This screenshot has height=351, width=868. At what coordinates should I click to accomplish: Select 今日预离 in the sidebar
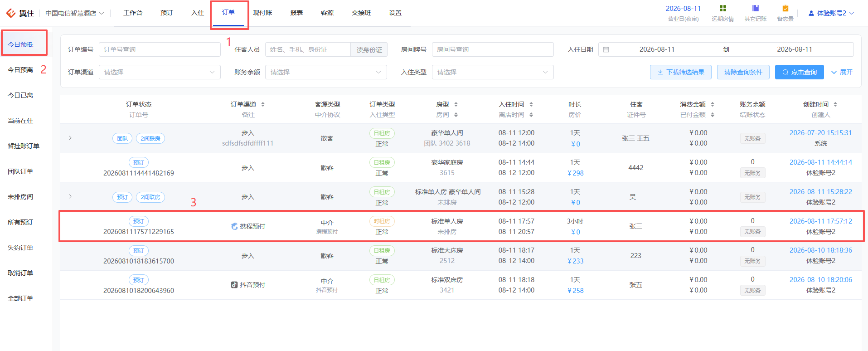20,70
